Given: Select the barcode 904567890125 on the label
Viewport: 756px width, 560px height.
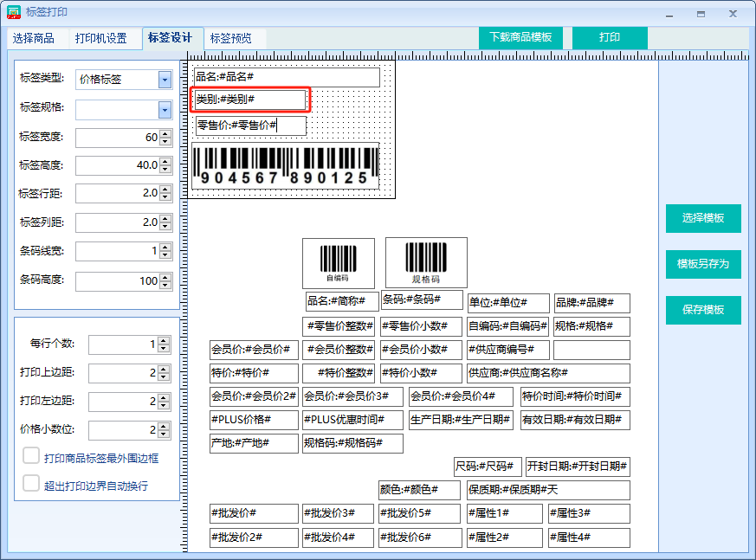Looking at the screenshot, I should [x=286, y=166].
